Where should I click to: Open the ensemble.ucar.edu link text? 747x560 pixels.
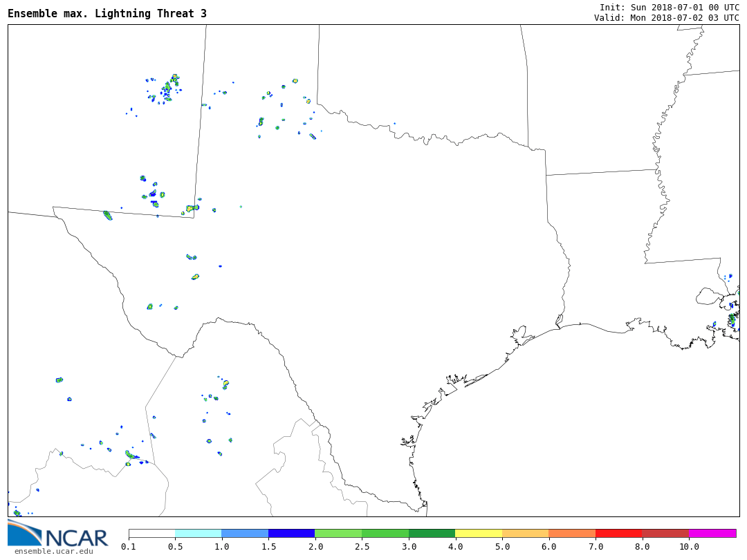(x=53, y=551)
